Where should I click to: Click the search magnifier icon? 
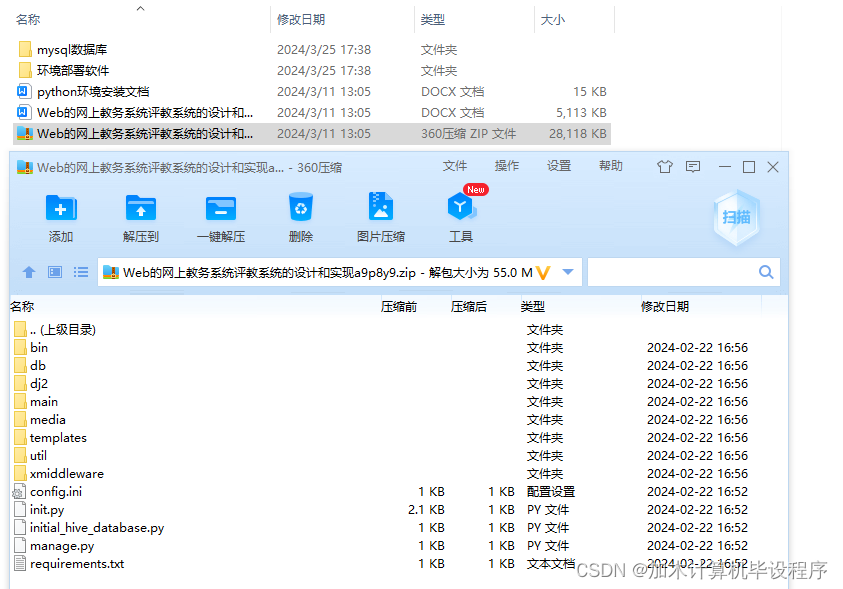coord(766,271)
